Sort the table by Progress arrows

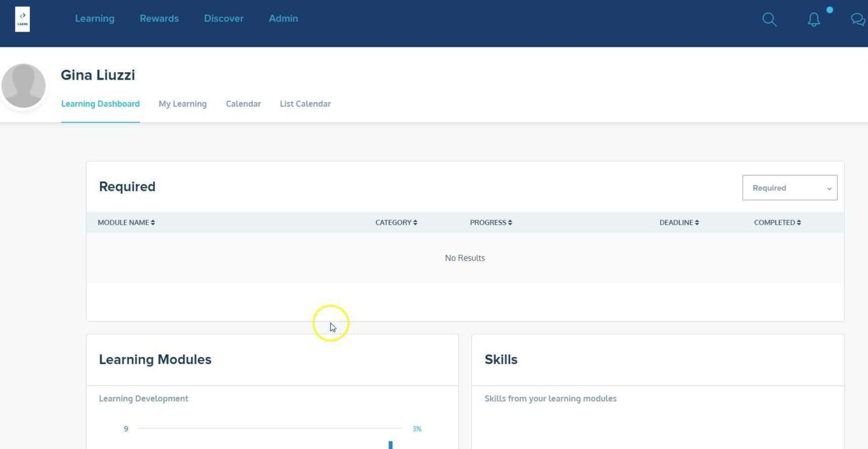coord(509,222)
